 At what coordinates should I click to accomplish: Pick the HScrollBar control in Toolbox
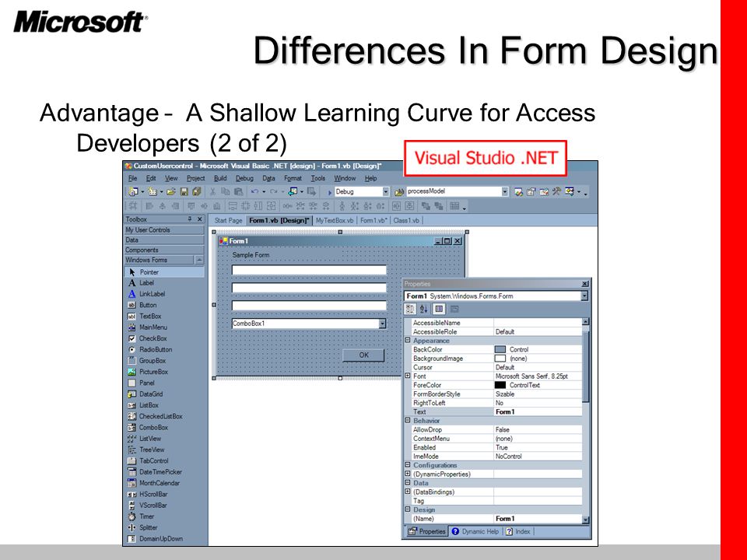148,494
